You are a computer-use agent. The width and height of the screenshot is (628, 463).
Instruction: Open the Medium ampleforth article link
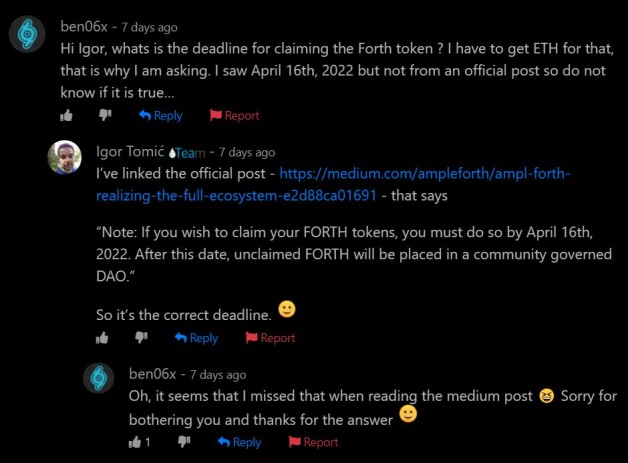coord(425,174)
